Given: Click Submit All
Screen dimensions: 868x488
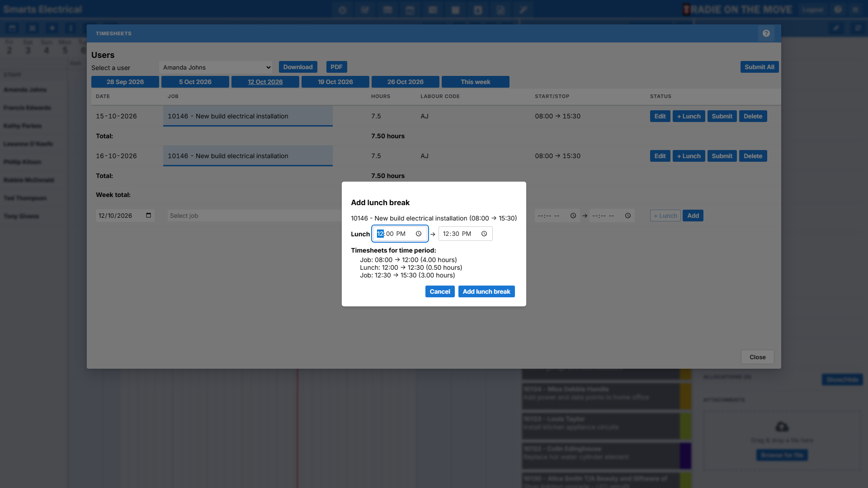Looking at the screenshot, I should (x=759, y=67).
